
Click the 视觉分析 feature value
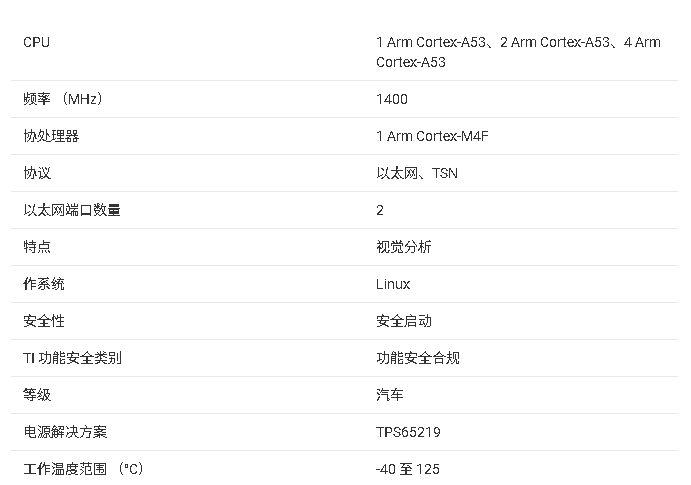coord(404,247)
